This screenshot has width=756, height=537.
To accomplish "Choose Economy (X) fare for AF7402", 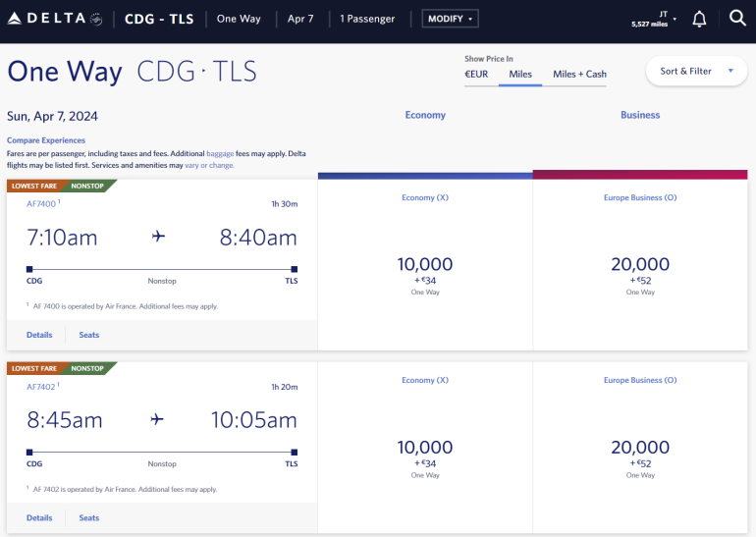I will (425, 452).
